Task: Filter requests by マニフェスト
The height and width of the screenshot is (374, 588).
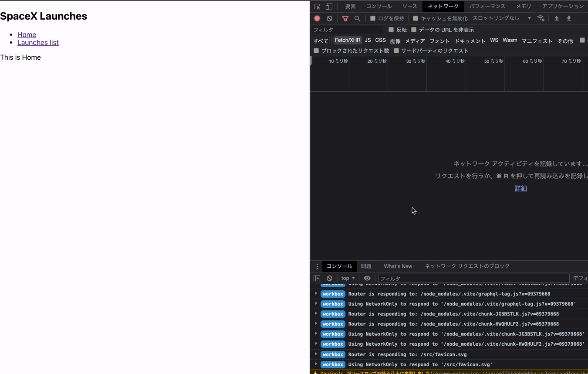Action: tap(537, 41)
